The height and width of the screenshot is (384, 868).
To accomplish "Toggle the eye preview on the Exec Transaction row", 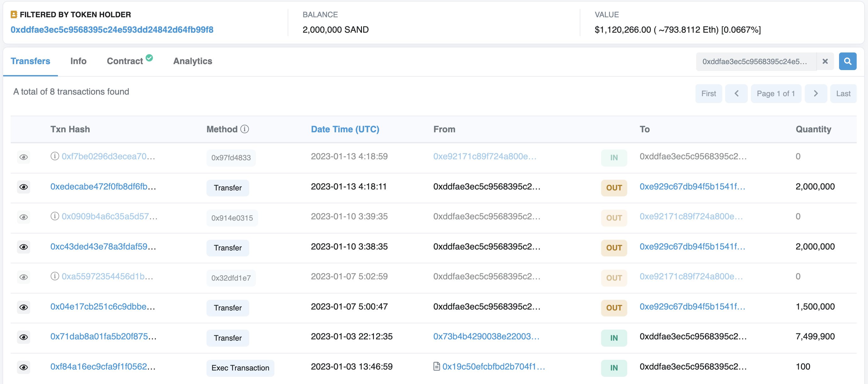I will 24,367.
